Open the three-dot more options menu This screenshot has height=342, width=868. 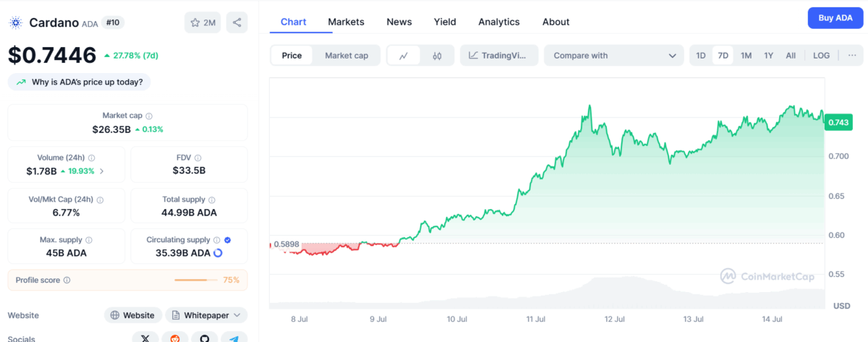coord(851,56)
